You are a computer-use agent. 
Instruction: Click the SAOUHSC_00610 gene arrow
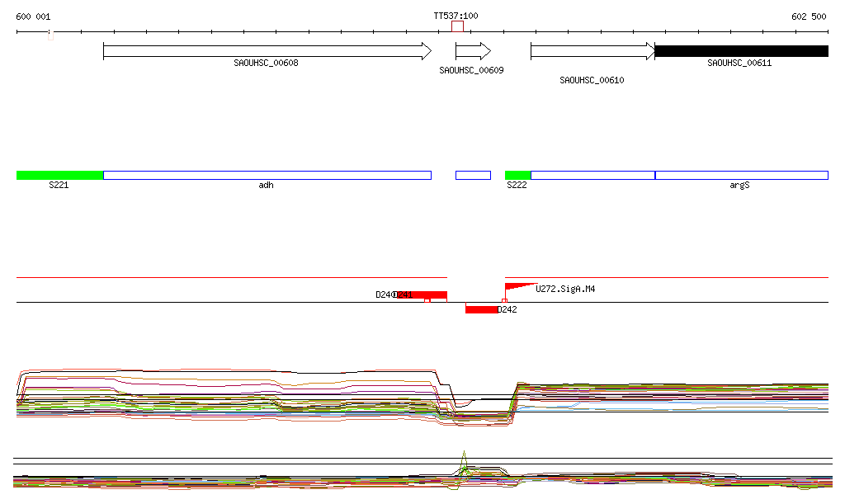(592, 51)
